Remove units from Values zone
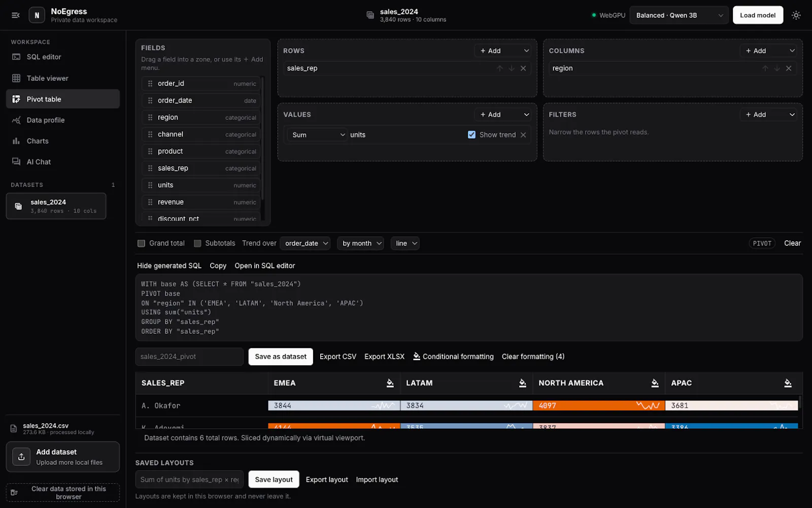Screen dimensions: 812x508 click(x=523, y=135)
